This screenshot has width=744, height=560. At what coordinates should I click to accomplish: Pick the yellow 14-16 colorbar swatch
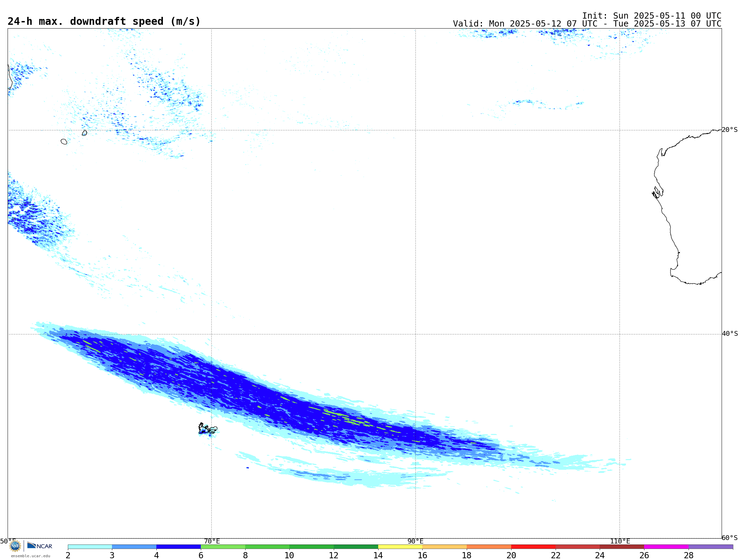click(400, 547)
